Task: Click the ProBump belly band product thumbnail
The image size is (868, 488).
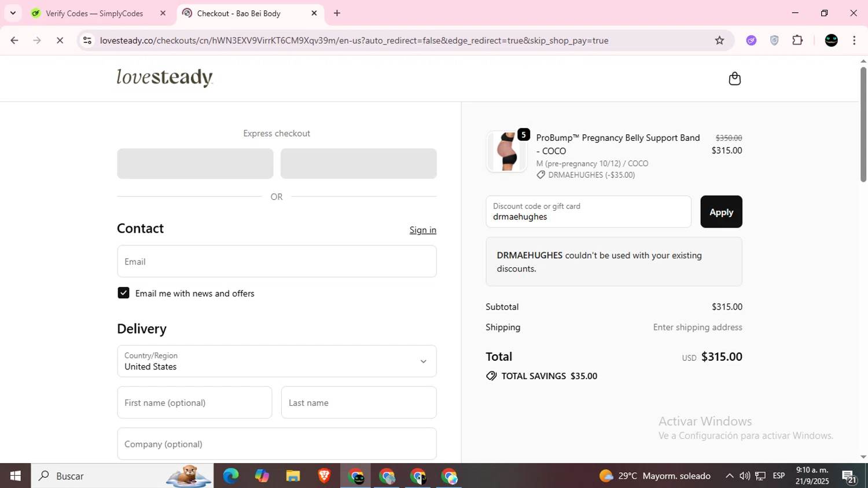Action: pos(506,152)
